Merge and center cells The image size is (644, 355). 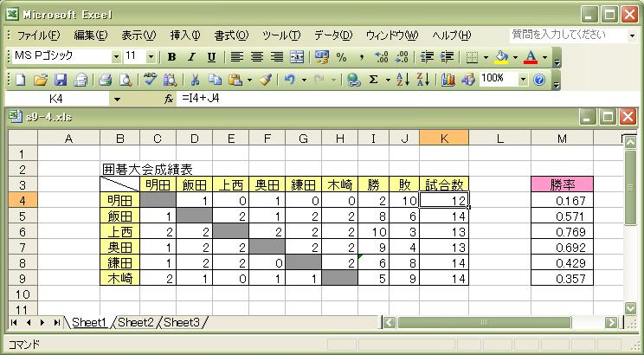tap(297, 57)
